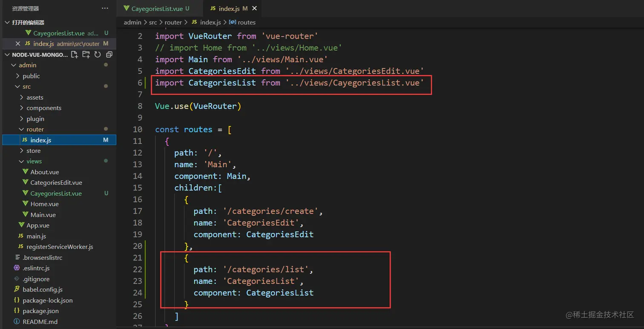Click line number 10 in the gutter
Image resolution: width=644 pixels, height=329 pixels.
pyautogui.click(x=138, y=130)
